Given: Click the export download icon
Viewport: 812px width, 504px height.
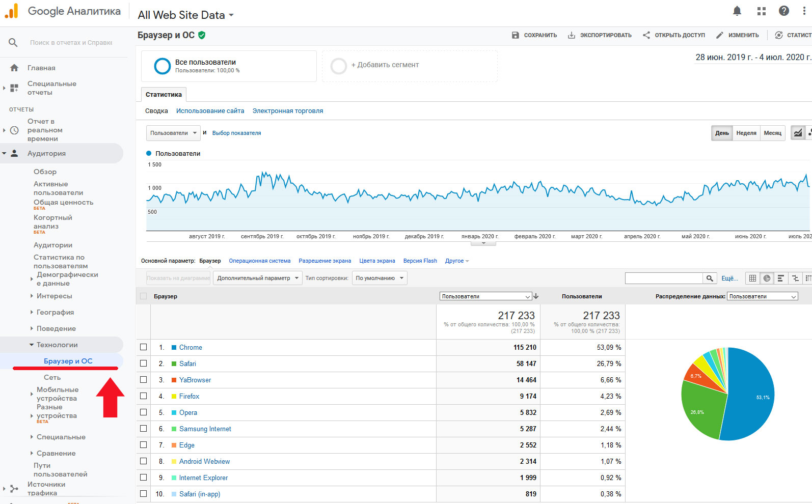Looking at the screenshot, I should tap(572, 35).
